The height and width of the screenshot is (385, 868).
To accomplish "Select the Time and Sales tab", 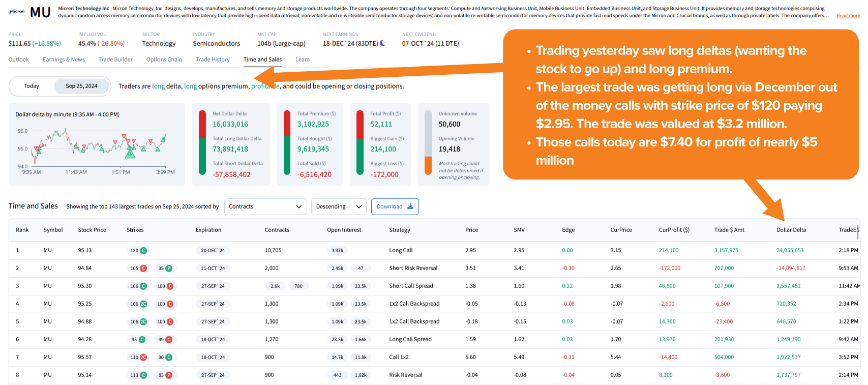I will coord(262,60).
